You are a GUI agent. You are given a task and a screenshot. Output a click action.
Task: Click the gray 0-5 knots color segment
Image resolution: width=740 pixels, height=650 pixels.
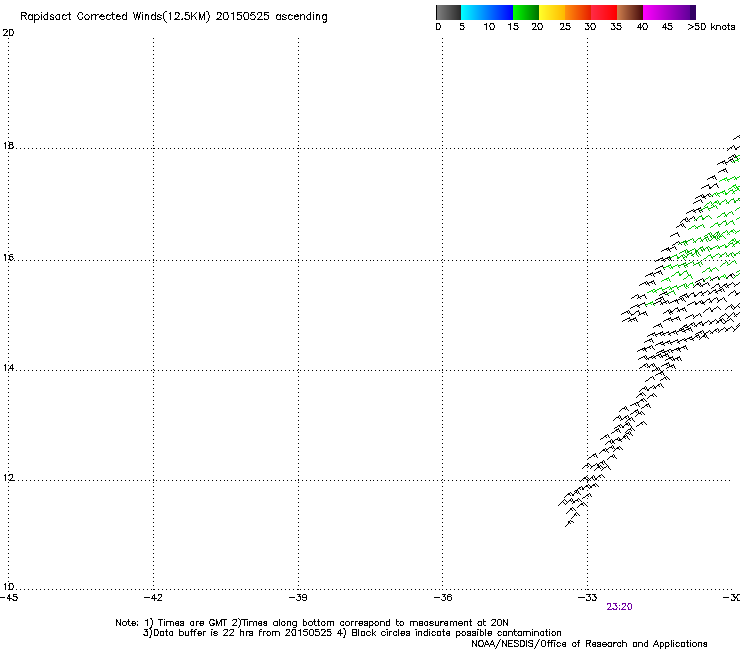(448, 12)
